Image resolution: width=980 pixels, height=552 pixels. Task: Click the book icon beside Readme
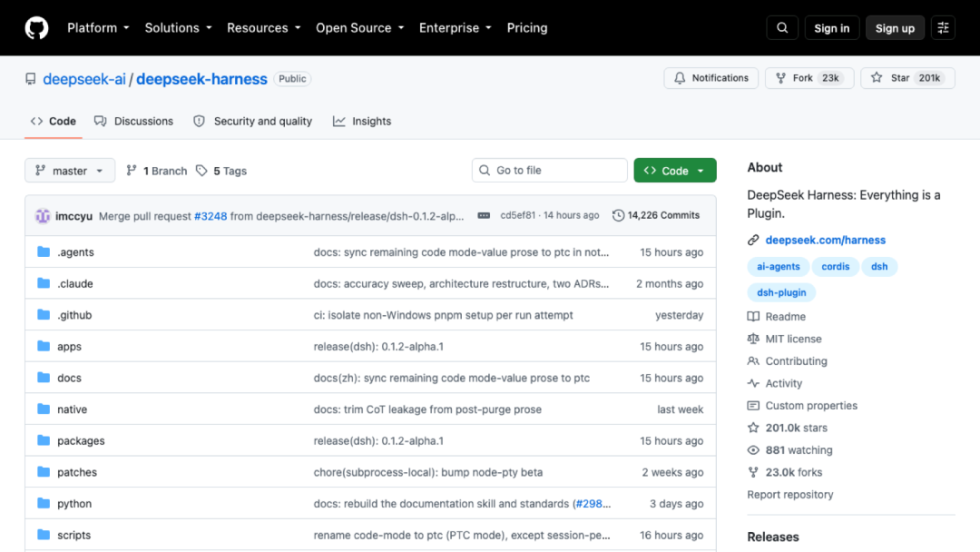pyautogui.click(x=753, y=316)
